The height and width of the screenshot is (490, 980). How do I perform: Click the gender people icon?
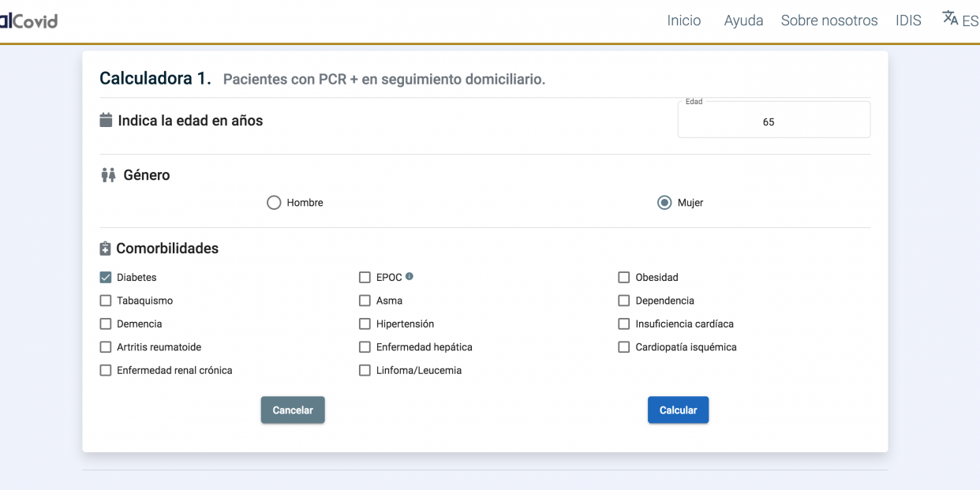108,175
